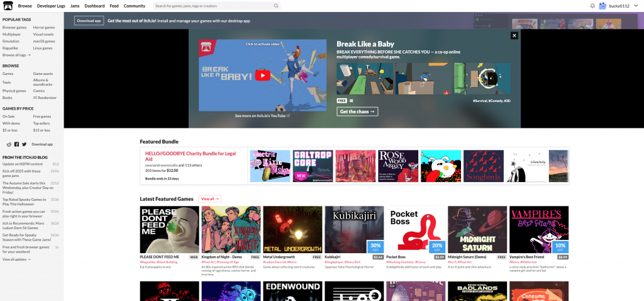Browse Physical games category

pos(14,91)
